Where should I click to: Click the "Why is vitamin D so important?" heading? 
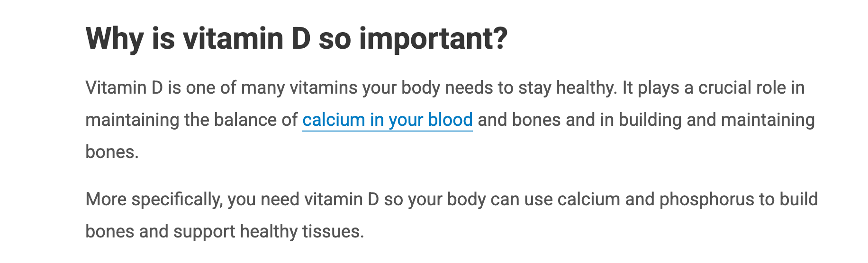(296, 38)
